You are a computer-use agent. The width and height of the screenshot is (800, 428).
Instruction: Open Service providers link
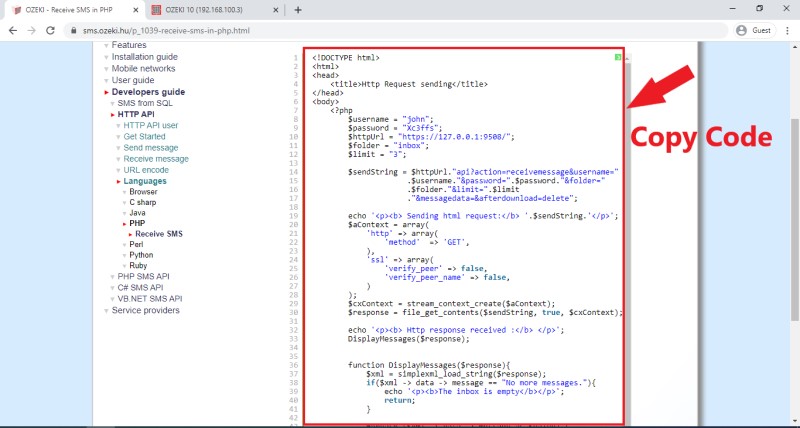click(145, 310)
